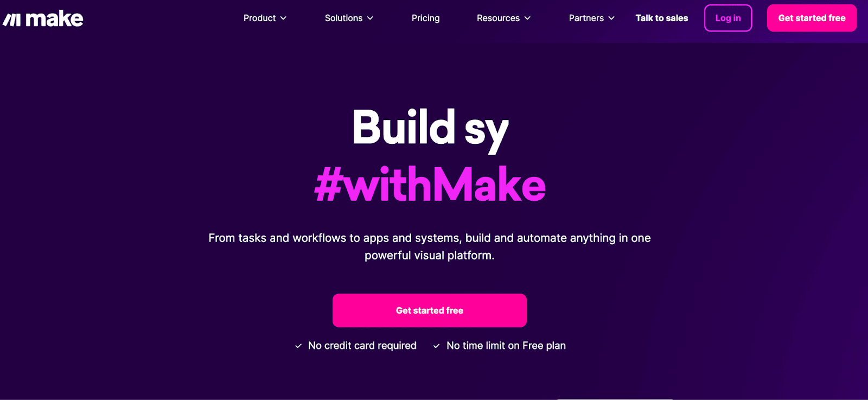The width and height of the screenshot is (868, 400).
Task: Click the #withMake pink headline text
Action: pyautogui.click(x=430, y=185)
